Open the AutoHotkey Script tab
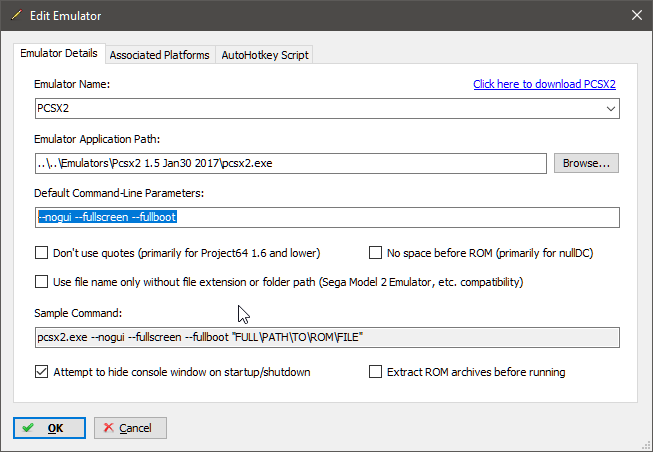Viewport: 653px width, 452px height. tap(265, 55)
